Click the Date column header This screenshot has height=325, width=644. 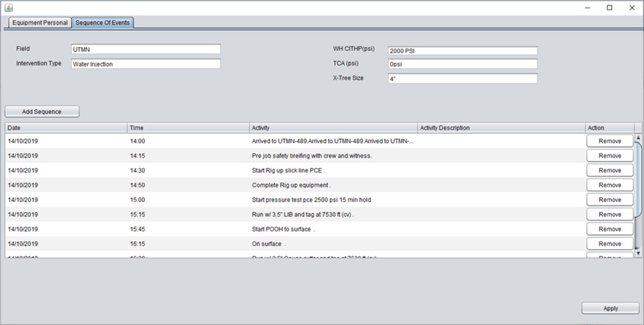pyautogui.click(x=66, y=127)
